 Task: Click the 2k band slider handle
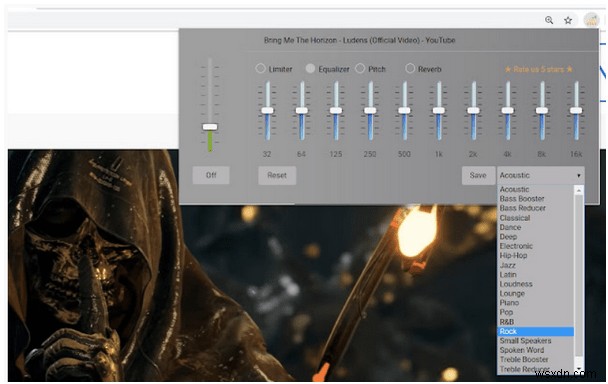click(473, 111)
